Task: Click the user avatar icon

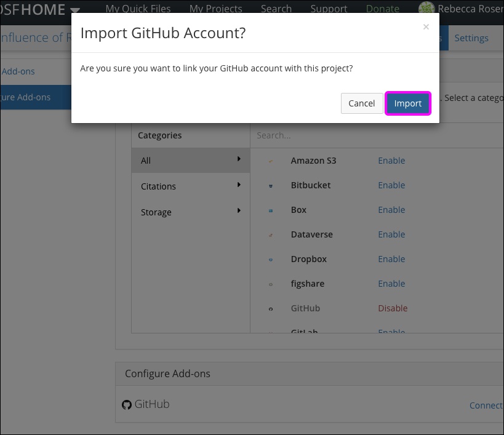Action: tap(426, 8)
